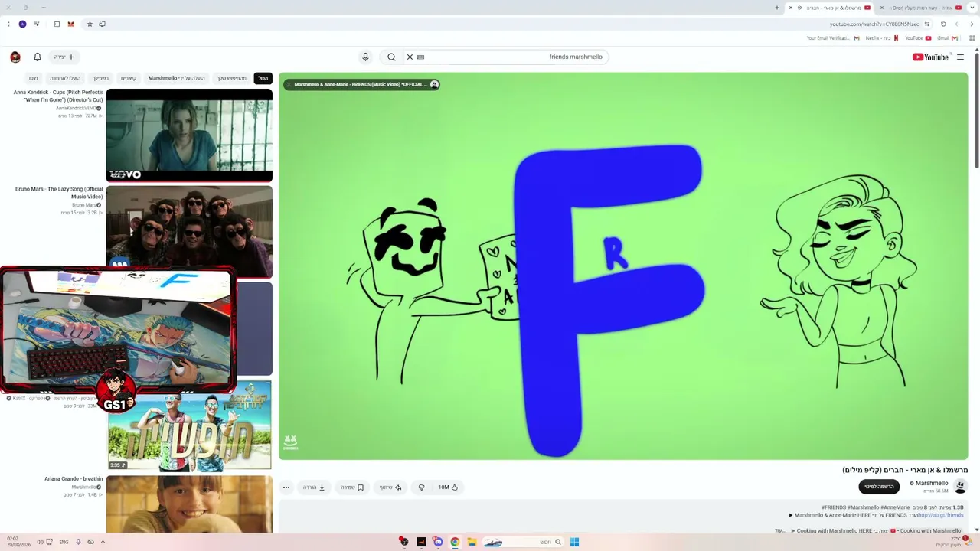Clear the search query with the X
This screenshot has height=551, width=980.
coord(410,57)
